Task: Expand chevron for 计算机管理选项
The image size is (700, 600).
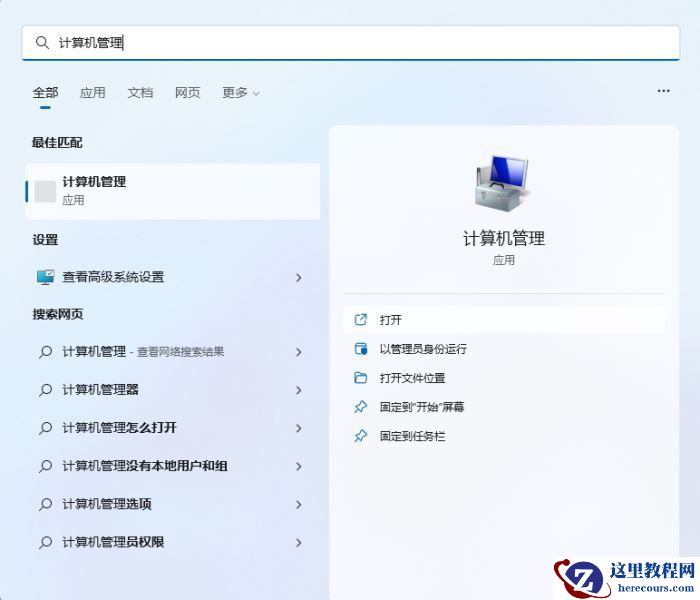Action: (x=299, y=504)
